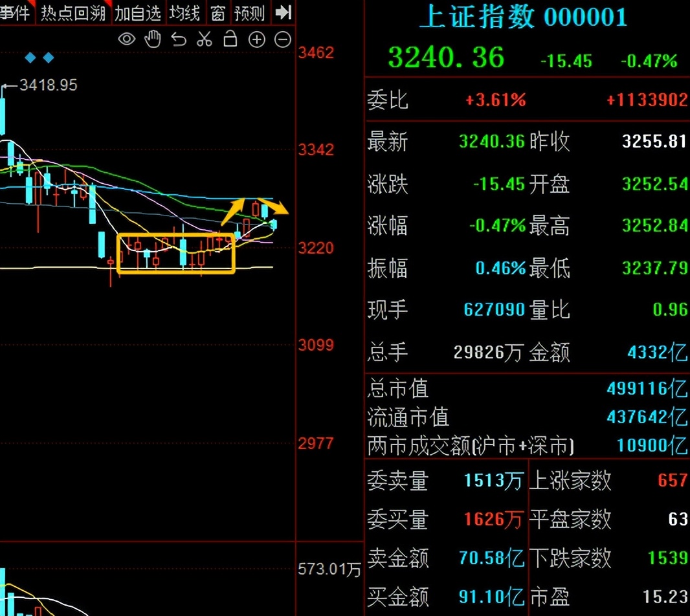Image resolution: width=690 pixels, height=616 pixels.
Task: Click the 现手 627090 value
Action: click(494, 309)
